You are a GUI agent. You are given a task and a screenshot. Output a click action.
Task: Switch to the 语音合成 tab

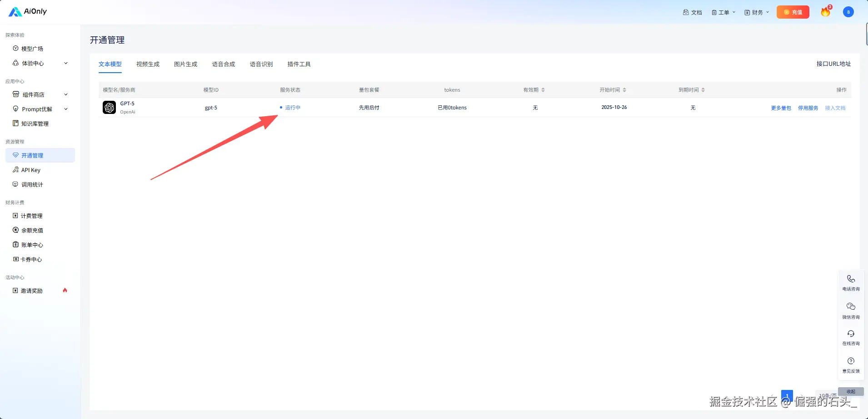[x=224, y=64]
